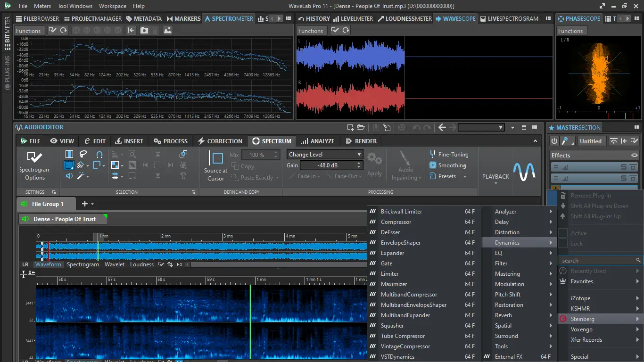Expand the Presets dropdown arrow
Viewport: 644px width, 362px height.
click(x=464, y=177)
